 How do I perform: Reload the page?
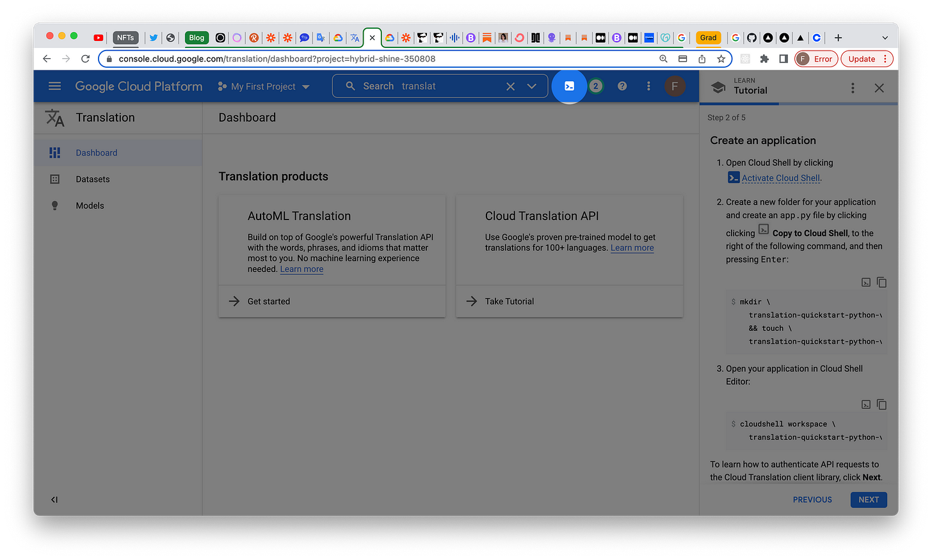85,59
